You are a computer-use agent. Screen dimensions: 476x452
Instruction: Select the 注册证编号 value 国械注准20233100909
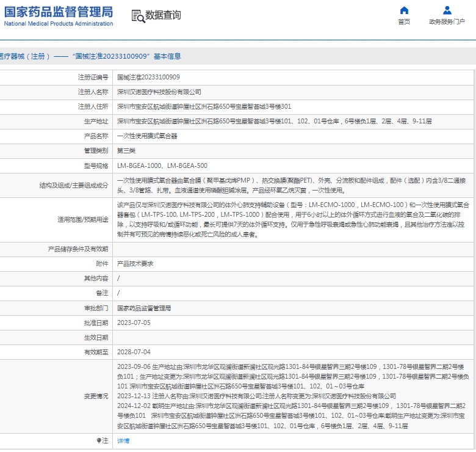pyautogui.click(x=148, y=77)
